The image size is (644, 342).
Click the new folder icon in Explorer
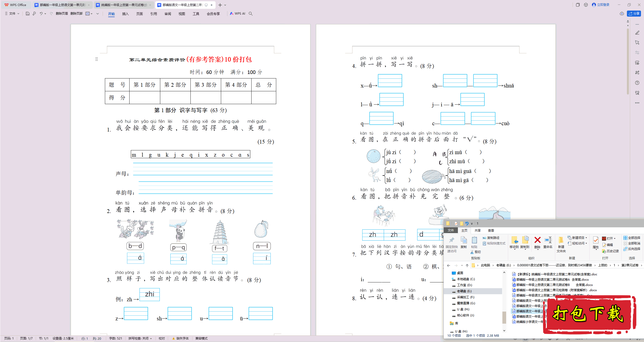click(x=561, y=240)
